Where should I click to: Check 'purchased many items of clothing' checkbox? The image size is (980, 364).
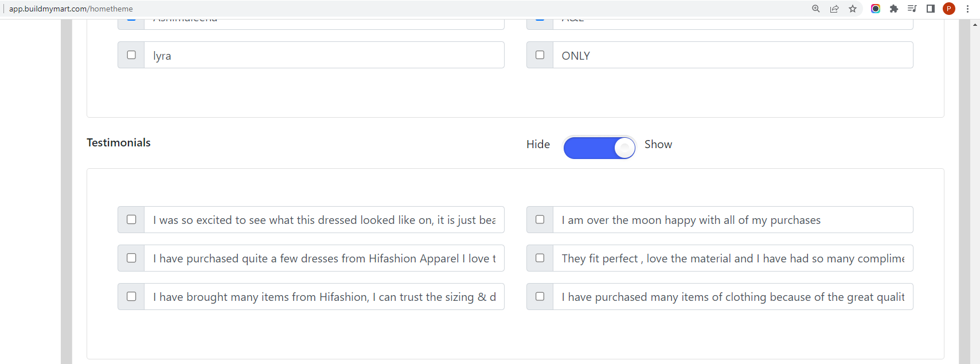click(x=540, y=296)
